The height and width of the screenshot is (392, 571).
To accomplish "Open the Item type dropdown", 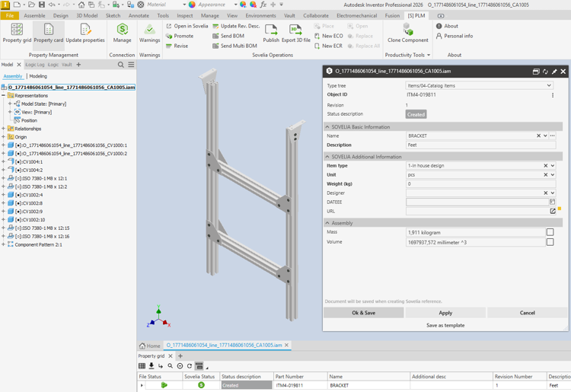I will click(x=553, y=166).
